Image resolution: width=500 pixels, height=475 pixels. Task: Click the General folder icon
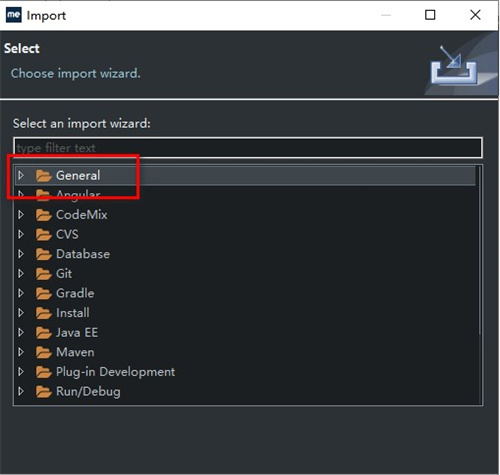tap(43, 176)
